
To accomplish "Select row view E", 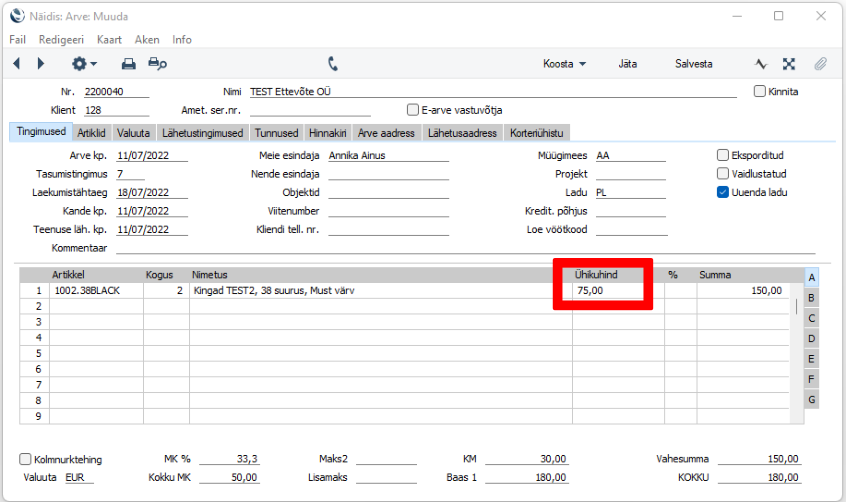I will click(811, 359).
